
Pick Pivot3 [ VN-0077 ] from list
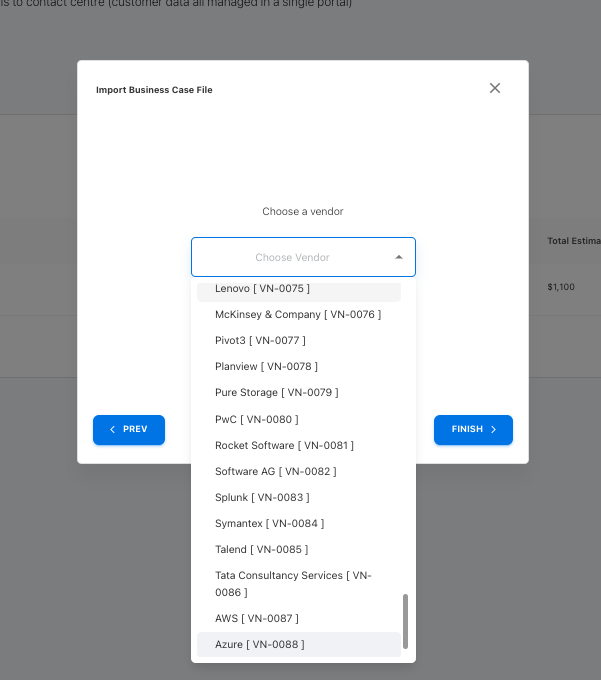pyautogui.click(x=260, y=340)
